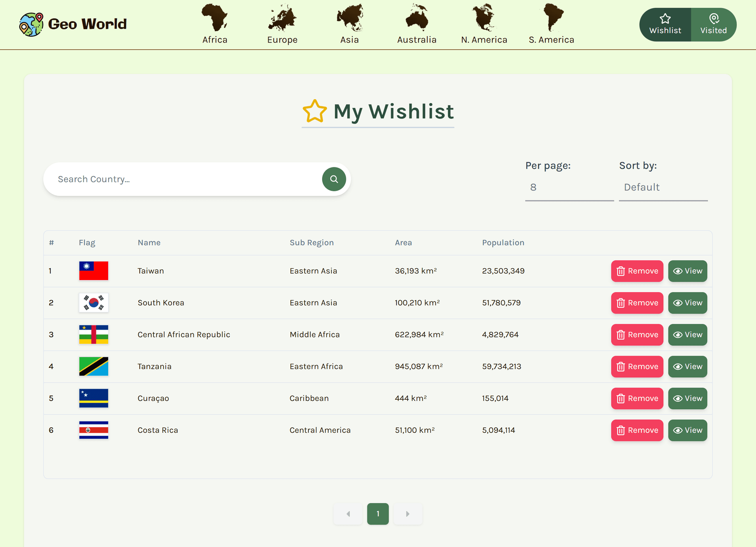The image size is (756, 547).
Task: Click the Geo World title text
Action: pyautogui.click(x=87, y=24)
